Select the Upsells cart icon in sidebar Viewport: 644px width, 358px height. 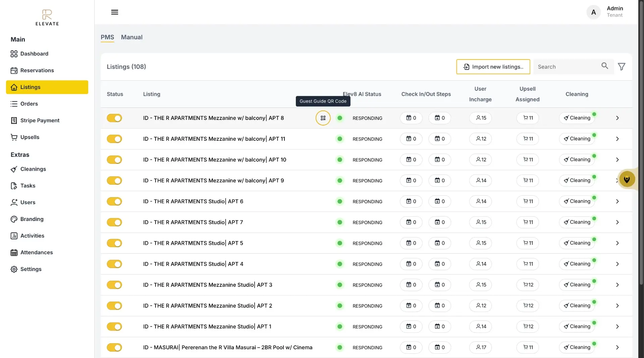(14, 137)
